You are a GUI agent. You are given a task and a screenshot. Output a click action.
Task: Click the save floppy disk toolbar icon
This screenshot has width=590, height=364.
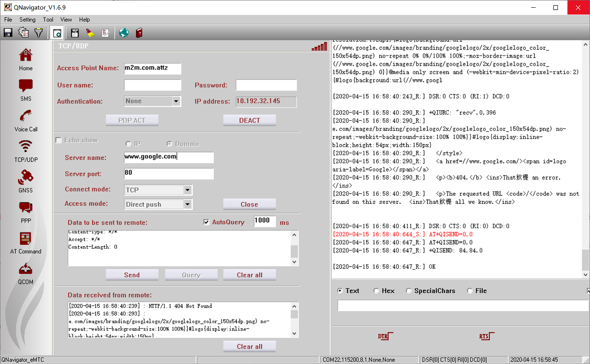pyautogui.click(x=8, y=32)
